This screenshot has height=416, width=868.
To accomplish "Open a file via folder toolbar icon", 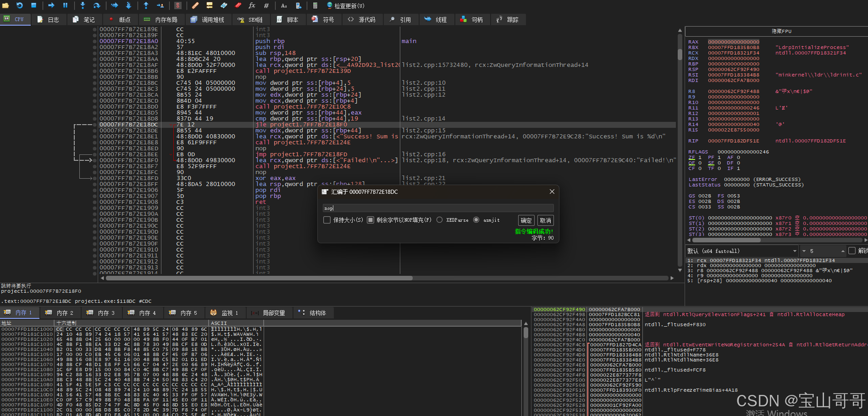I will coord(6,5).
